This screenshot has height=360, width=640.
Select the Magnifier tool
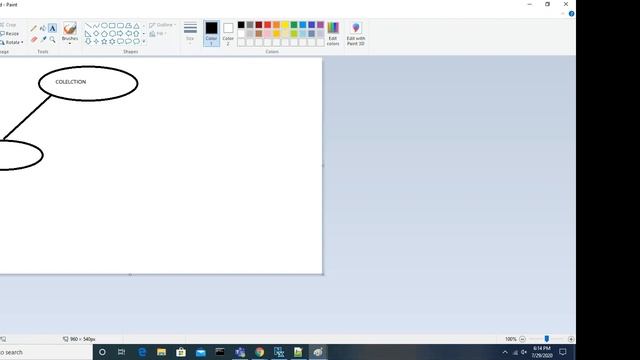52,40
